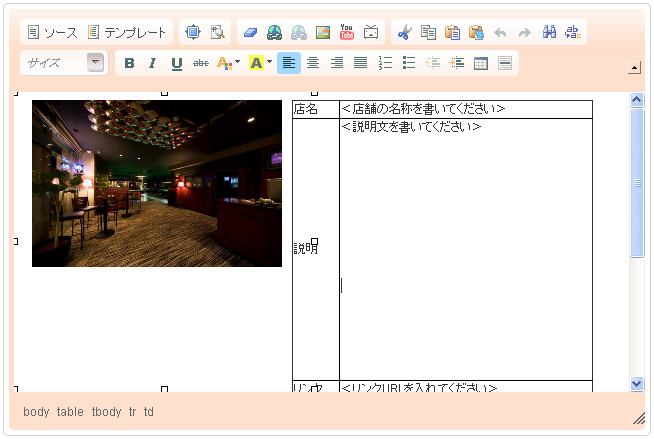Insert a table with the table icon

481,63
